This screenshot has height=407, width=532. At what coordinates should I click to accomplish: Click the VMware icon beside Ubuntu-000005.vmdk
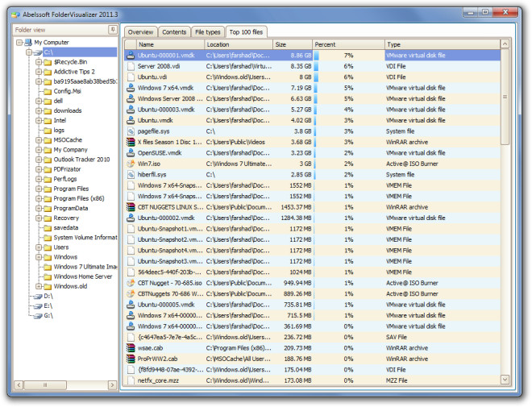pos(131,305)
